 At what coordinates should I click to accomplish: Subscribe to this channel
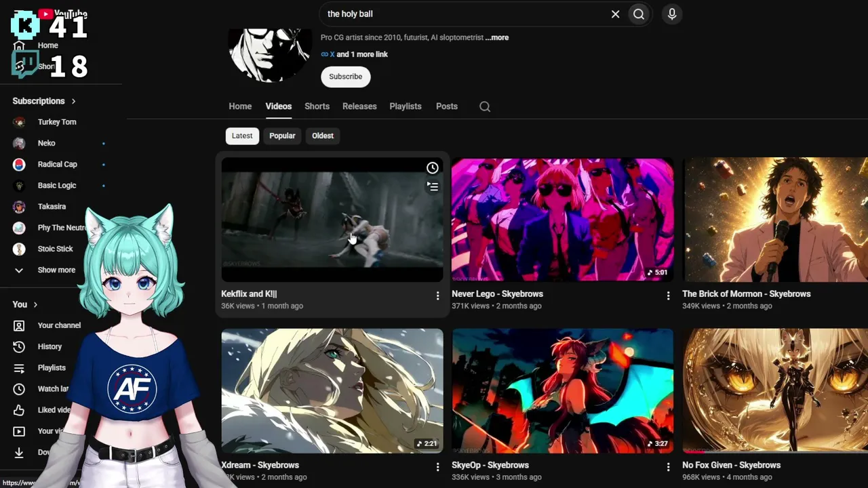pos(346,77)
